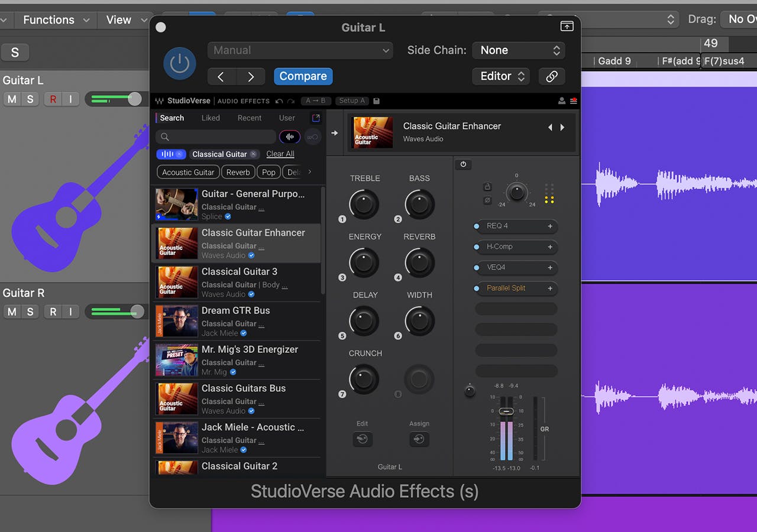Click the Edit macro icon button
The image size is (757, 532).
click(x=363, y=439)
